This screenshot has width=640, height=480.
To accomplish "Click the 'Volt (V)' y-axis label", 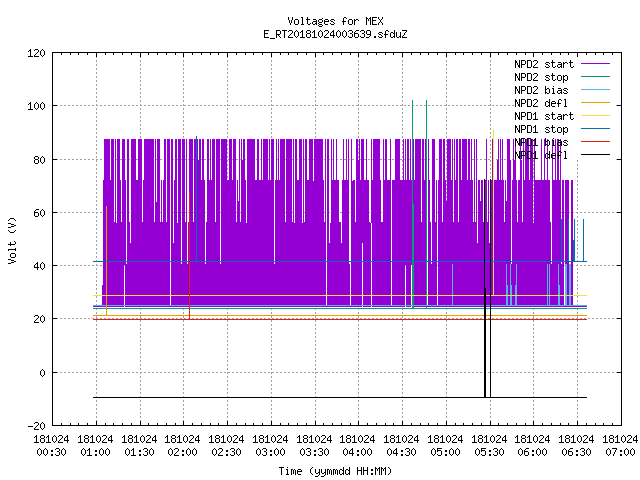I will click(x=13, y=240).
